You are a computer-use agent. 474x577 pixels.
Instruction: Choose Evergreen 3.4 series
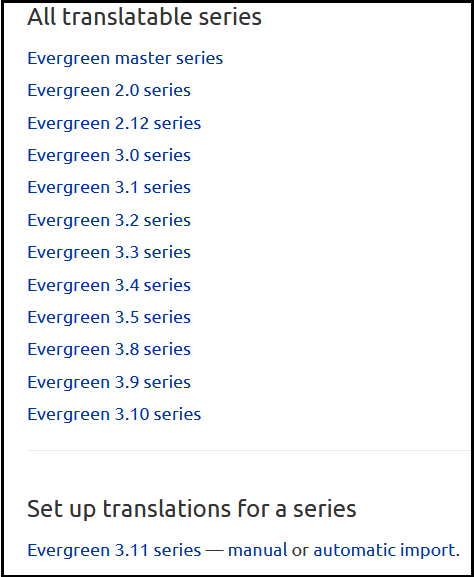click(x=109, y=285)
